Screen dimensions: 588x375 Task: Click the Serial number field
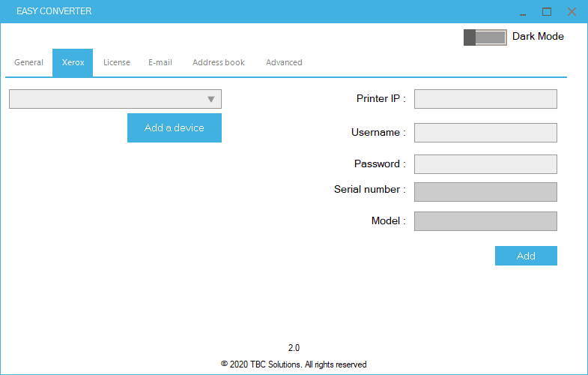click(485, 192)
